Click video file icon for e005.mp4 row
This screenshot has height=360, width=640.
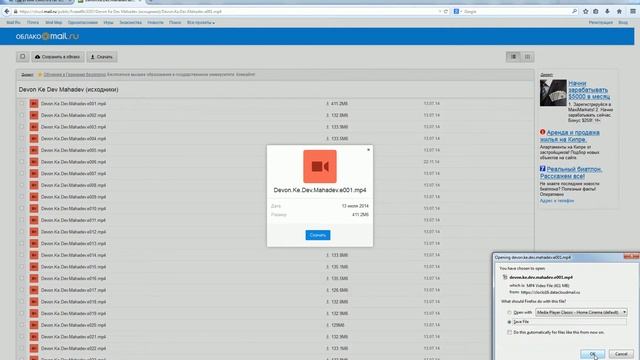(x=34, y=150)
